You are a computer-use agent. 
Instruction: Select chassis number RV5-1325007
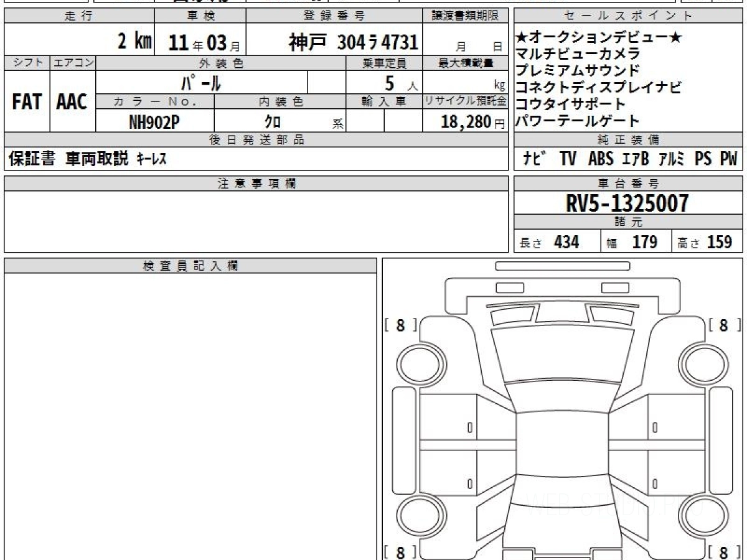(627, 203)
